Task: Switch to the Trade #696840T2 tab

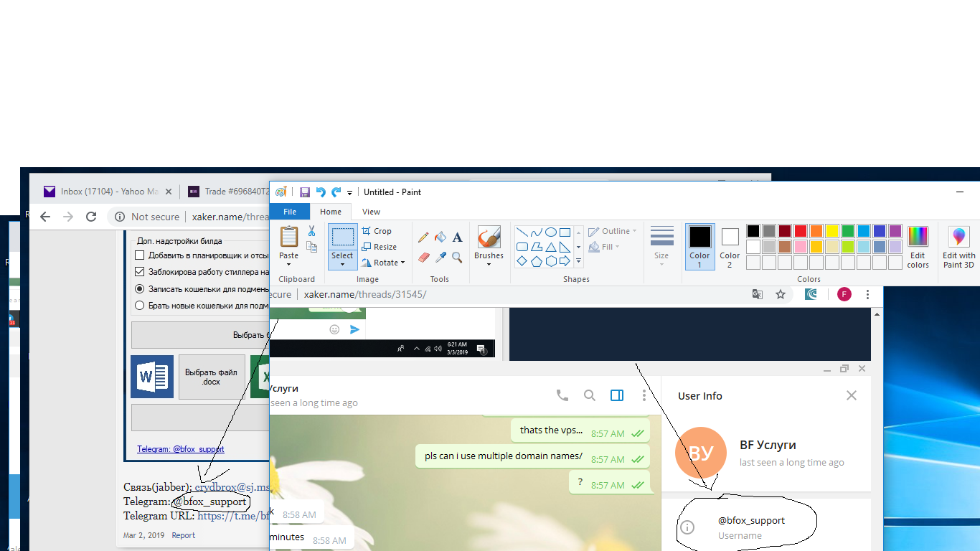Action: [x=228, y=192]
